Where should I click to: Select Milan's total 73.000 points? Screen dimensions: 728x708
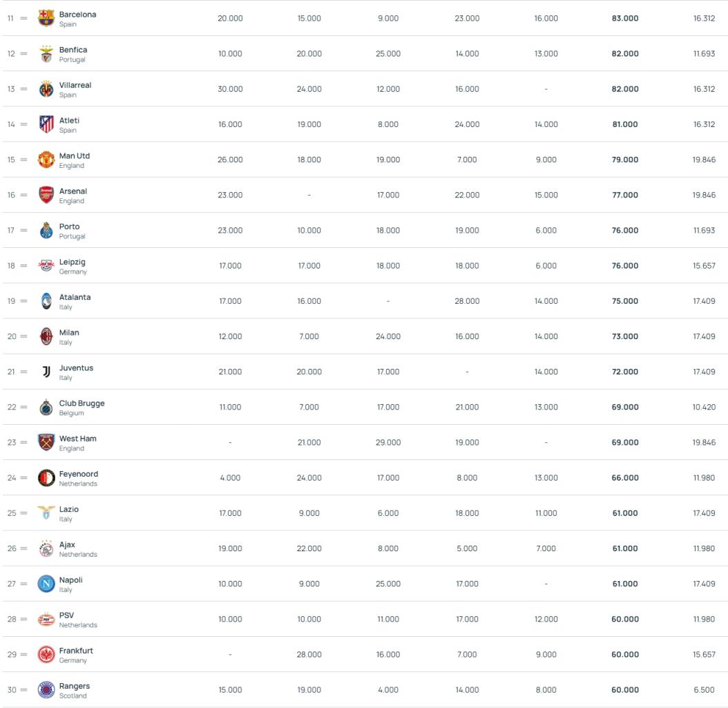pos(625,336)
